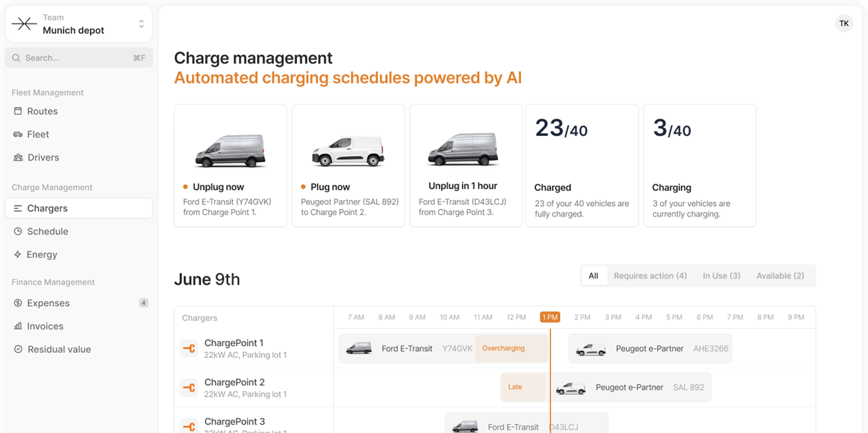Click the Residual value icon
868x433 pixels.
pyautogui.click(x=17, y=349)
